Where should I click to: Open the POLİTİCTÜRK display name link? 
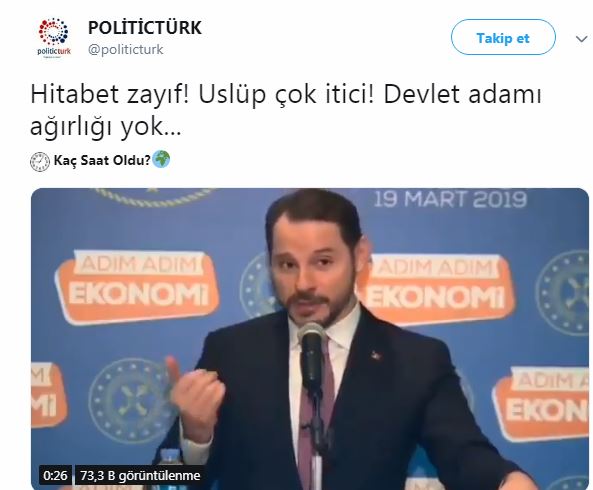tap(145, 28)
